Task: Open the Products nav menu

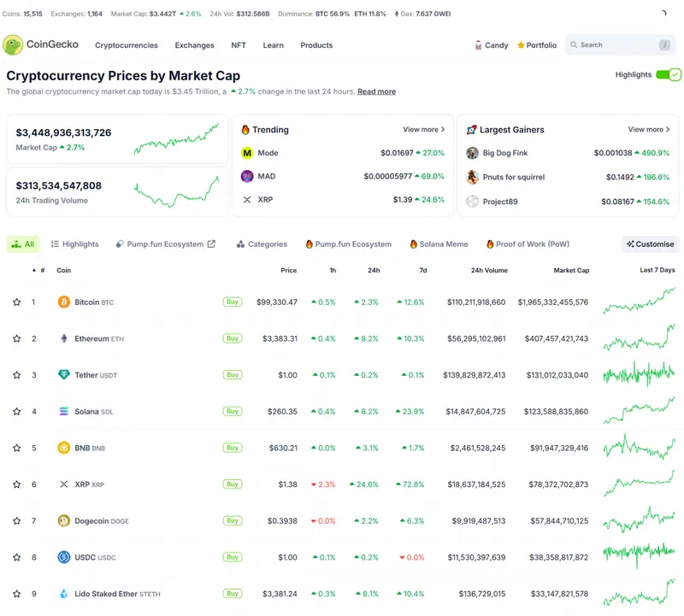Action: click(316, 45)
